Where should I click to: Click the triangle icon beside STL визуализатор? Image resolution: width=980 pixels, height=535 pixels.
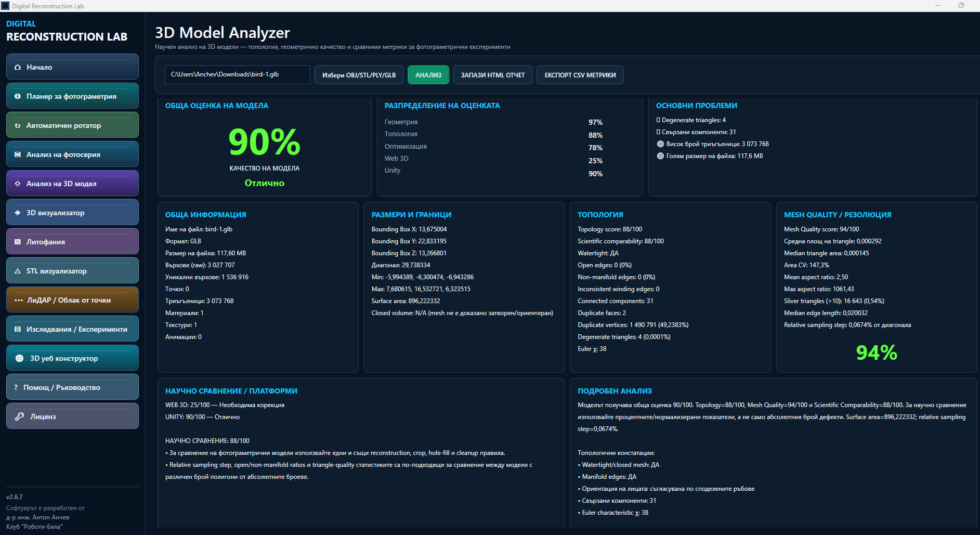click(x=18, y=271)
